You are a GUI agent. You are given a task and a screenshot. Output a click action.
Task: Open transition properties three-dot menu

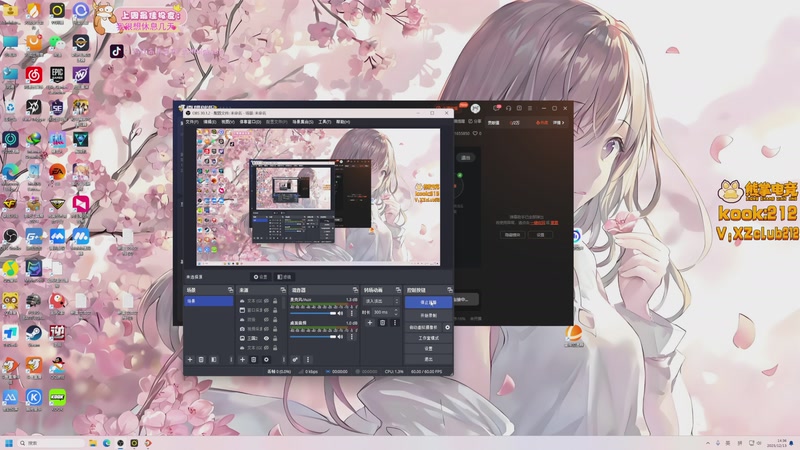point(395,322)
